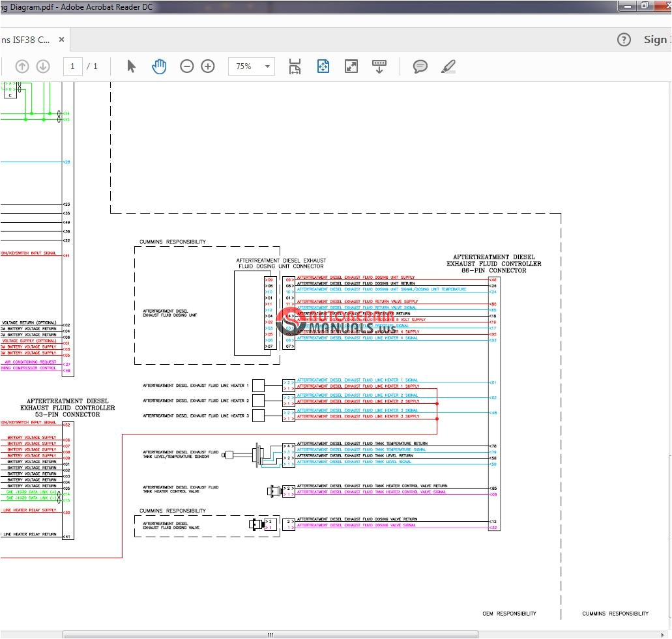Zoom in using the plus button
Screen dimensions: 672x639
208,66
